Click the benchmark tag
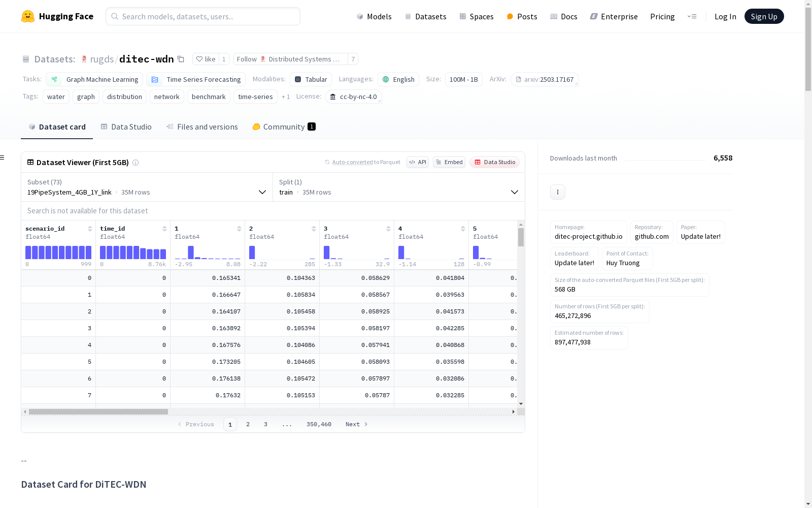 [x=209, y=97]
